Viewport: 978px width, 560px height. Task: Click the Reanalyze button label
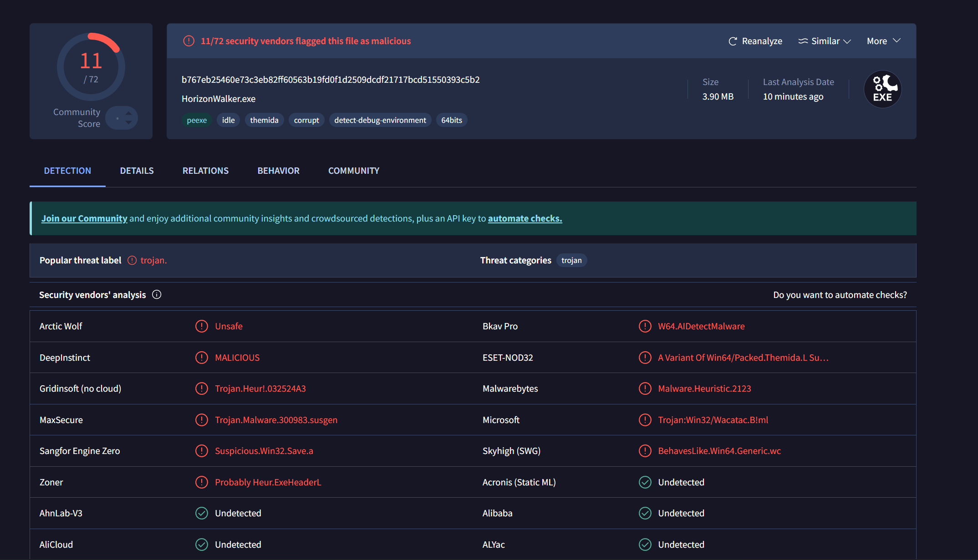762,41
